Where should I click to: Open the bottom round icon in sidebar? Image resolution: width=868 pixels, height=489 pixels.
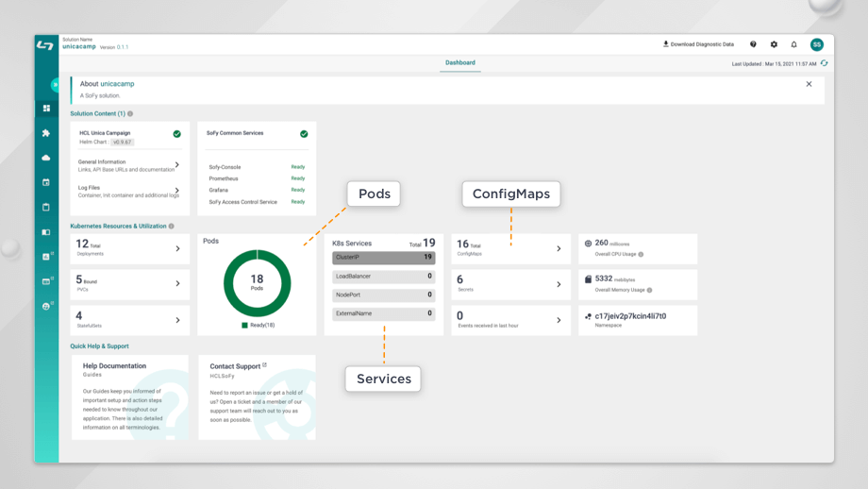(x=47, y=306)
